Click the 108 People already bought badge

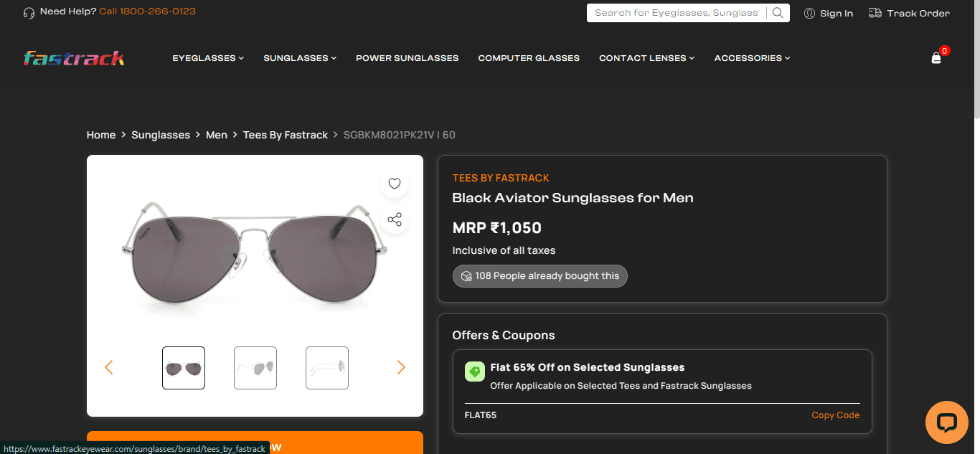[x=540, y=276]
